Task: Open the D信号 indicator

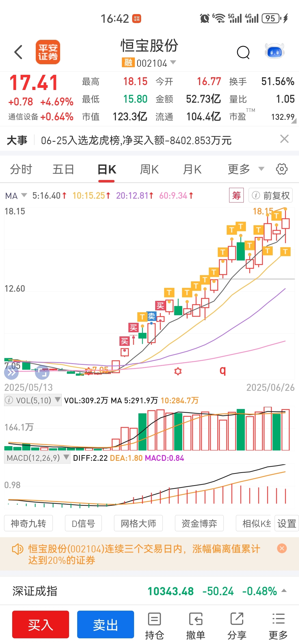Action: (83, 523)
